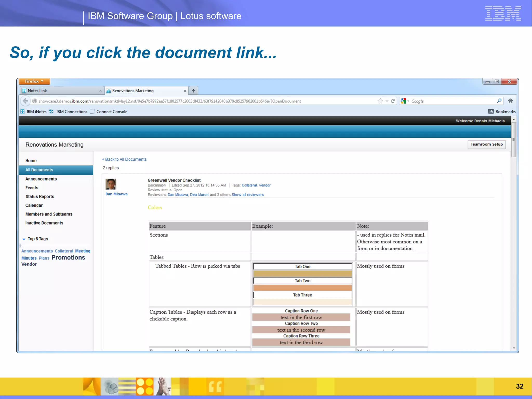Select All Documents in the sidebar
The height and width of the screenshot is (399, 532).
click(x=56, y=170)
